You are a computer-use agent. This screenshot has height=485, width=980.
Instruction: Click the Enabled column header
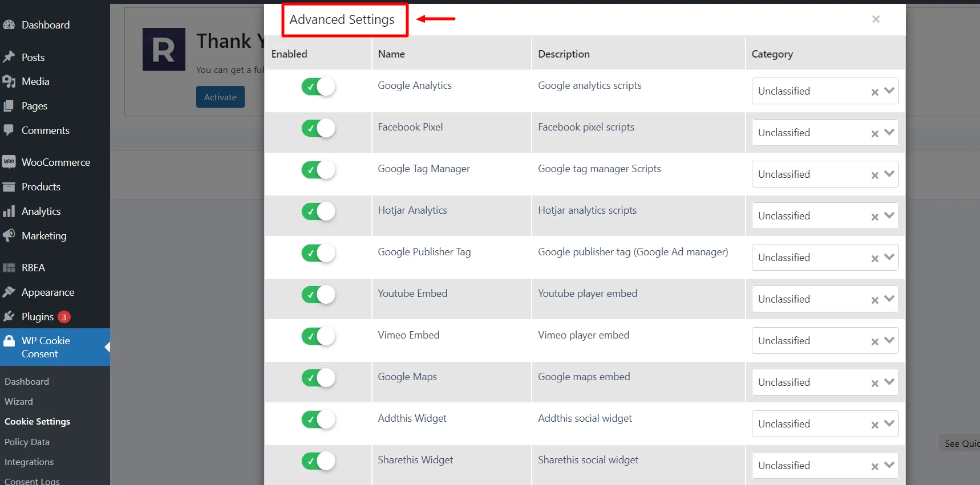(289, 54)
